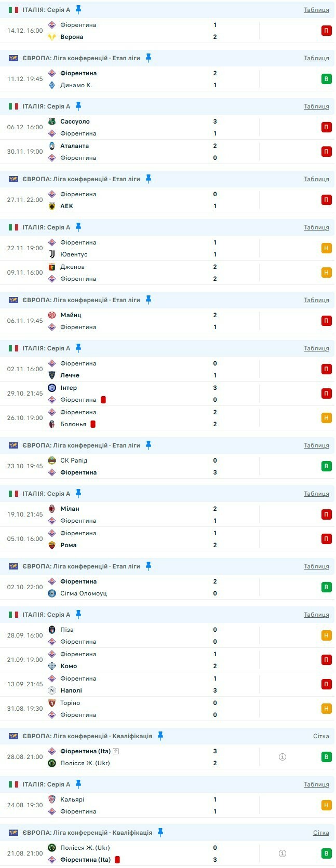Click the Динамо К. team logo

52,85
